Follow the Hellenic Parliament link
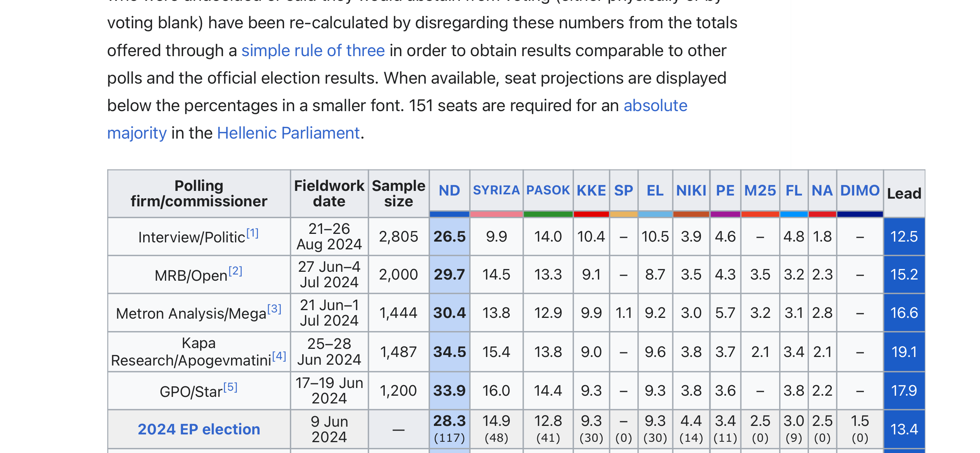Viewport: 980px width, 453px height. pos(288,133)
